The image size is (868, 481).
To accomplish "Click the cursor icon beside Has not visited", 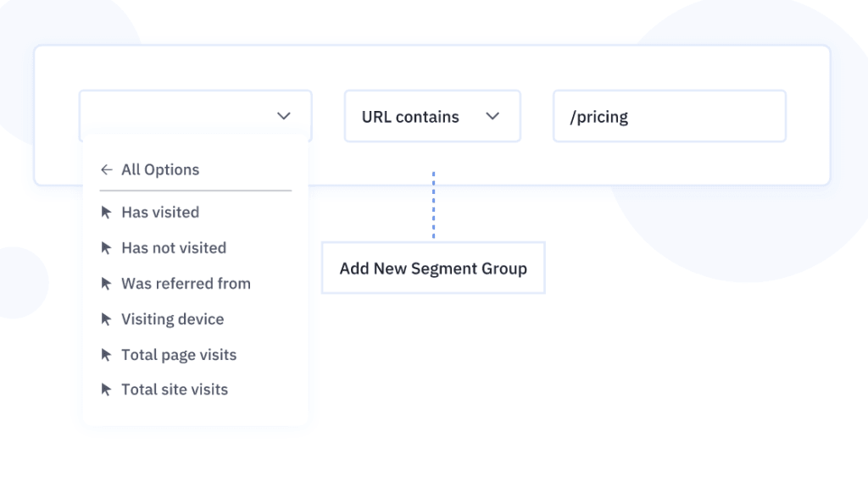I will click(x=106, y=248).
